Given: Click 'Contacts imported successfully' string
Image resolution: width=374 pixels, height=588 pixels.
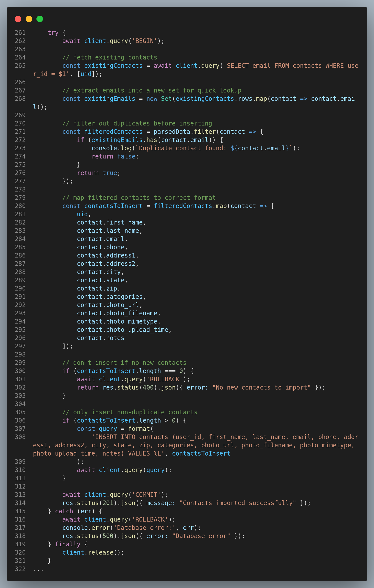Looking at the screenshot, I should click(238, 503).
